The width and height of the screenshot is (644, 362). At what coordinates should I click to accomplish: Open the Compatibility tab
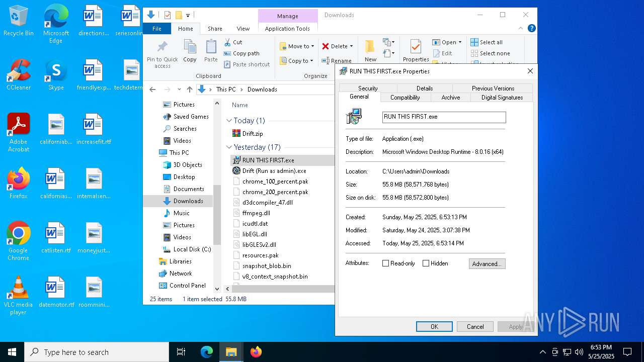coord(405,98)
